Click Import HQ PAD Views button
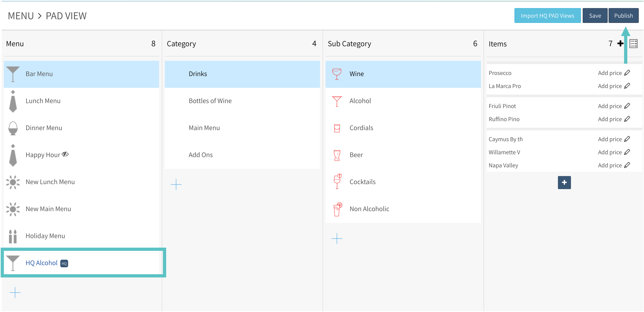This screenshot has height=312, width=644. coord(547,16)
